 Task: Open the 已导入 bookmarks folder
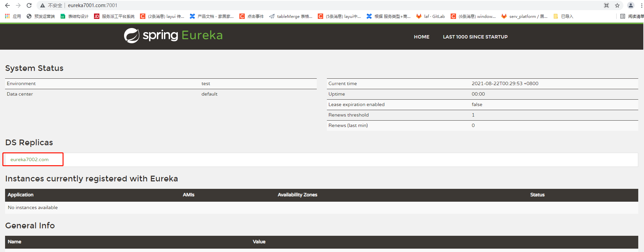point(563,16)
